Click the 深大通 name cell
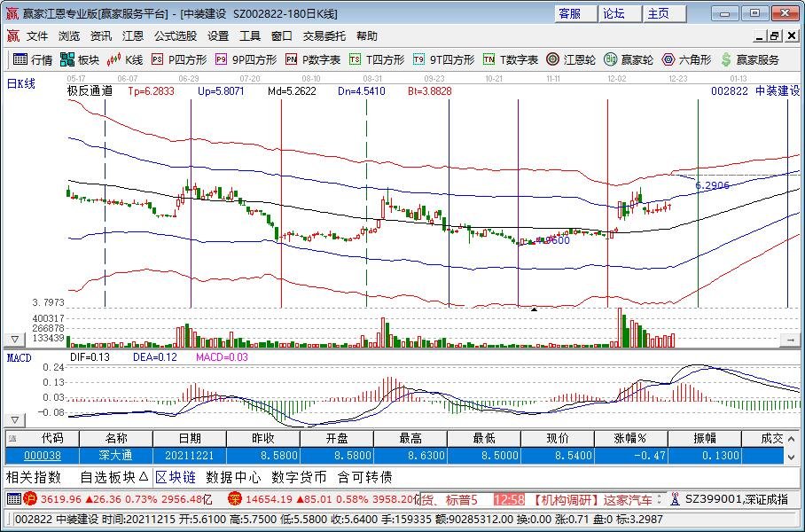 click(x=116, y=456)
